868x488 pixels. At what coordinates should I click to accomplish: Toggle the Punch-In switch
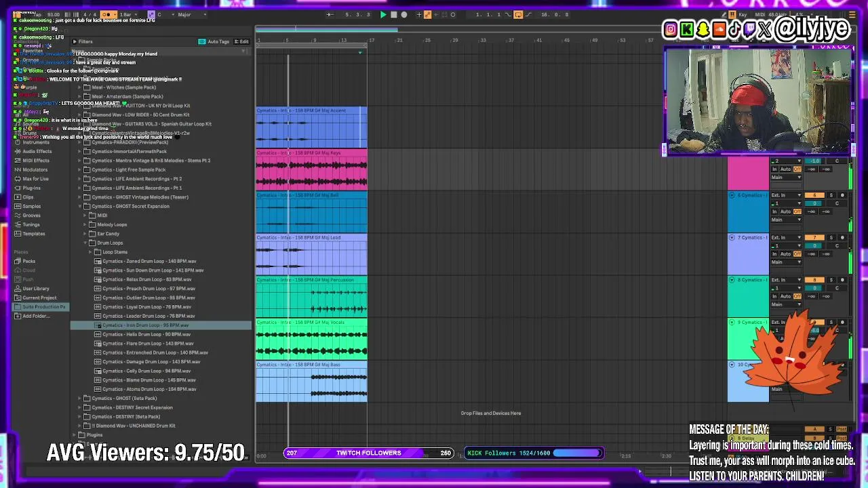(509, 14)
